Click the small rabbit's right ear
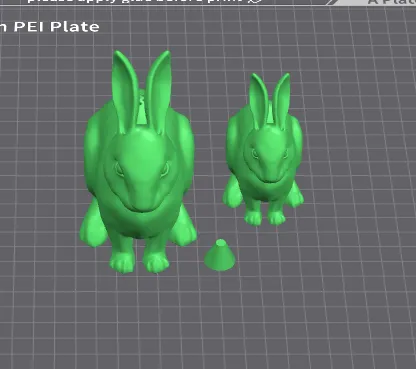This screenshot has height=369, width=416. 281,100
